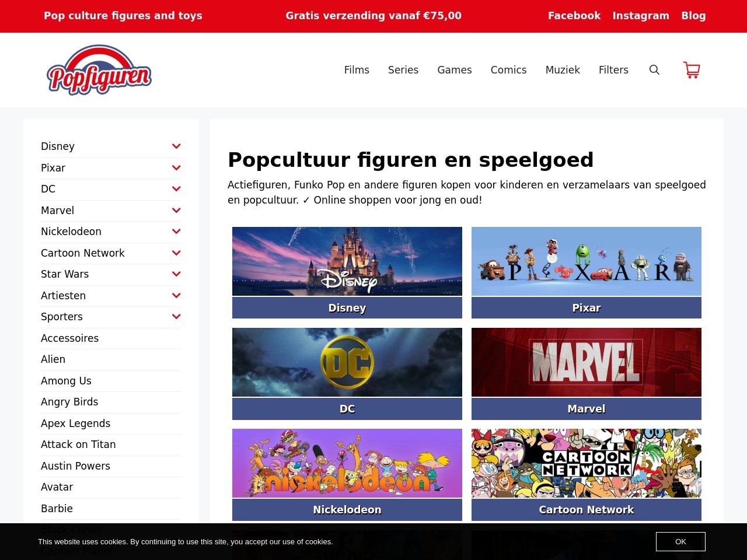Expand the Cartoon Network sidebar chevron
This screenshot has width=747, height=560.
pyautogui.click(x=176, y=253)
